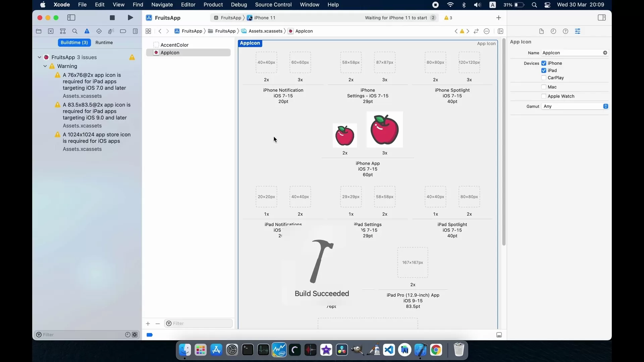Open the Issue navigator warning icon
Image resolution: width=644 pixels, height=362 pixels.
[87, 31]
